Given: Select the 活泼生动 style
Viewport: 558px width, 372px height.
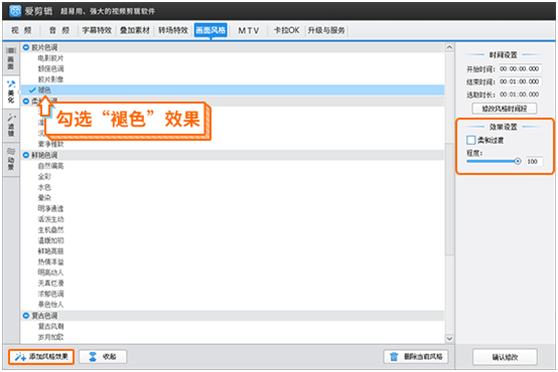Looking at the screenshot, I should (51, 219).
